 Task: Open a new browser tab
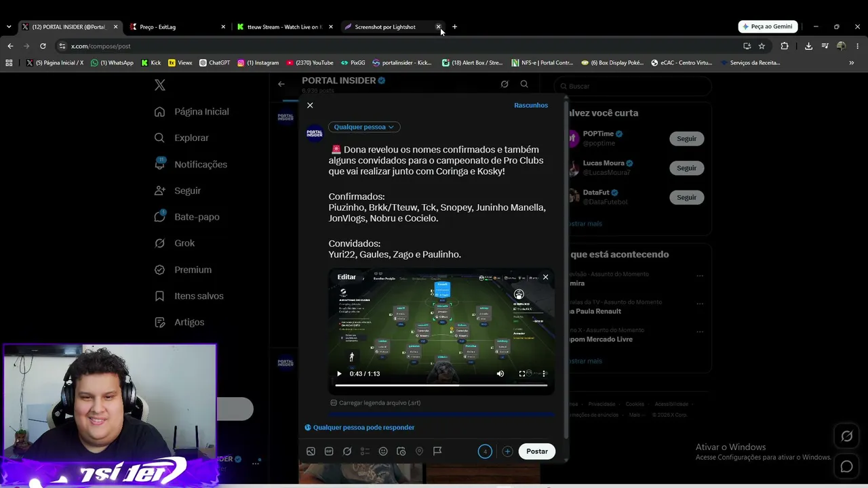[454, 27]
